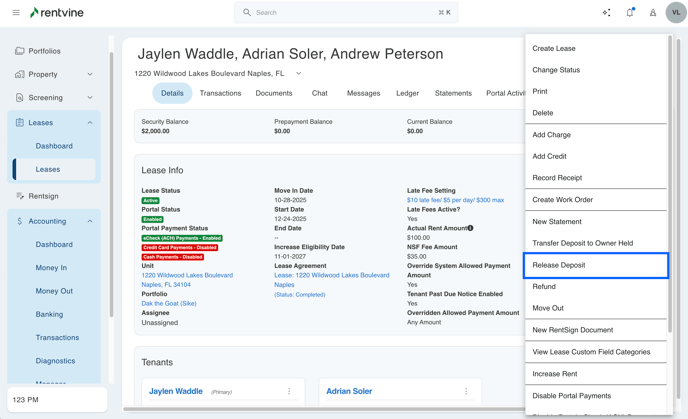The height and width of the screenshot is (419, 688).
Task: Click the search input field
Action: point(345,13)
